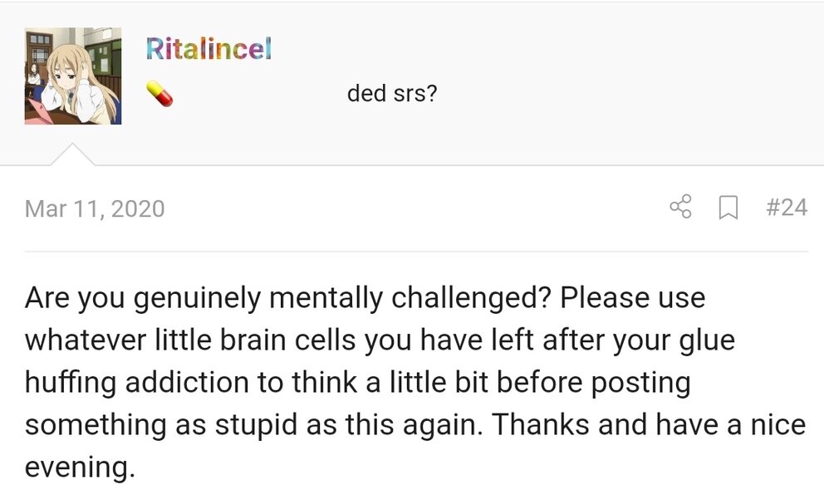The height and width of the screenshot is (504, 824).
Task: Click the words 'have a nice' in the post
Action: (x=730, y=424)
